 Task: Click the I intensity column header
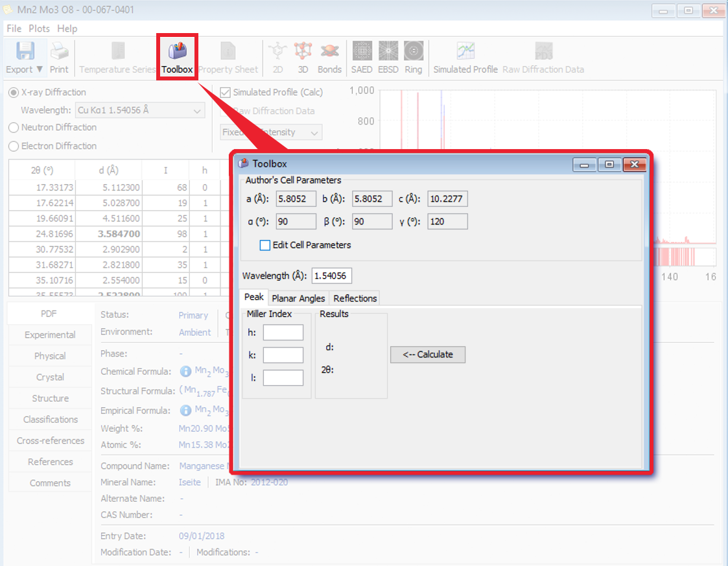[x=165, y=171]
